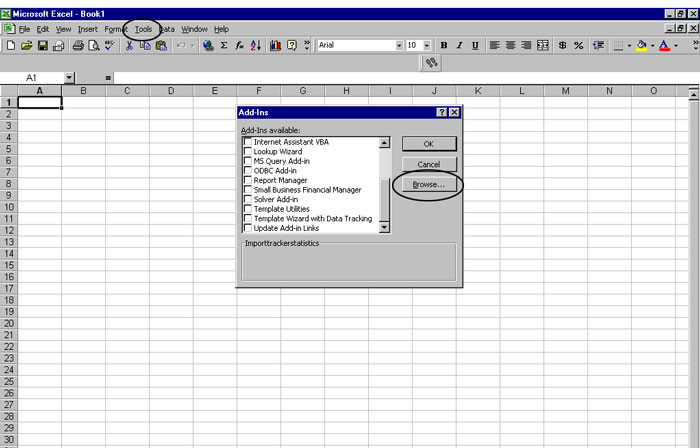The image size is (700, 448).
Task: Open Print Preview from the toolbar
Action: pyautogui.click(x=94, y=45)
